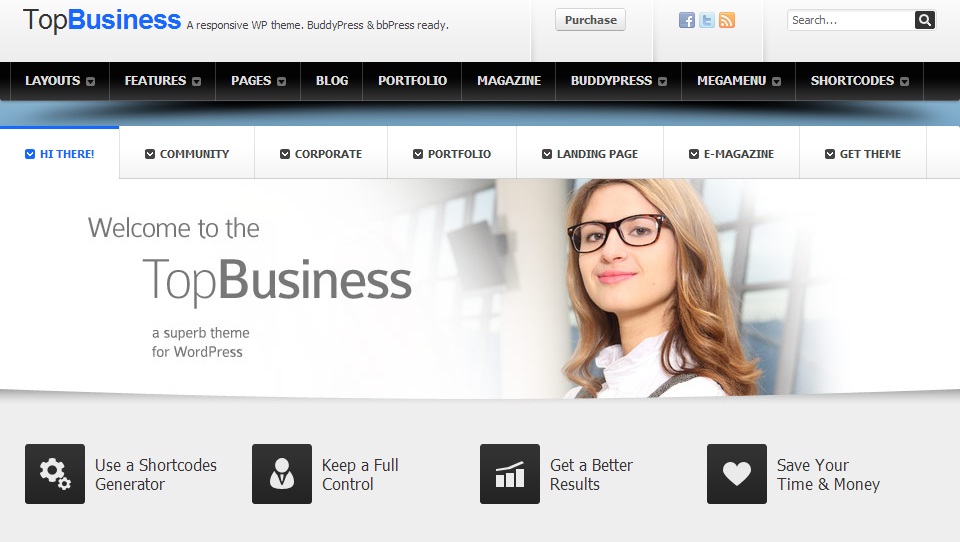This screenshot has height=542, width=960.
Task: Select the Corporate slider tab checkbox
Action: tap(285, 154)
